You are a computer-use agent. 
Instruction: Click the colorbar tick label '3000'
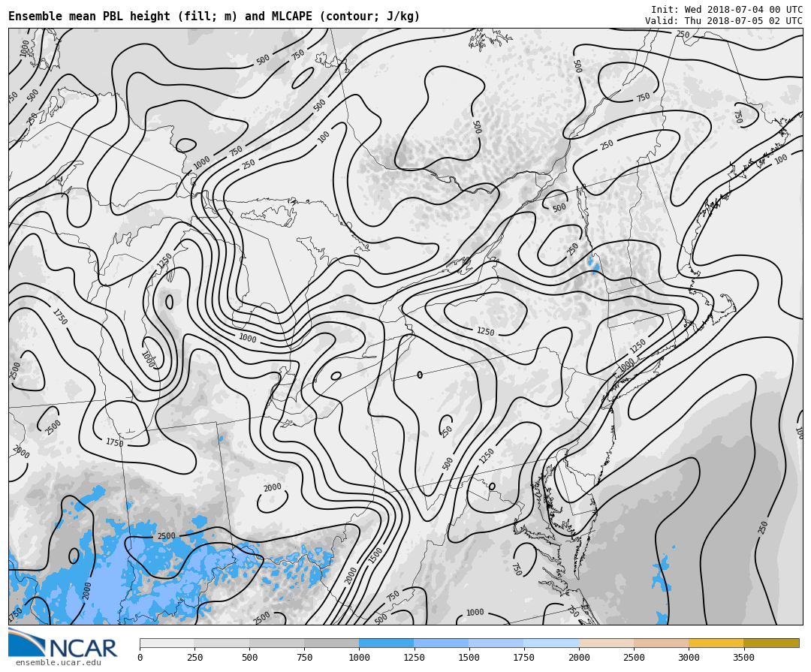pos(689,658)
